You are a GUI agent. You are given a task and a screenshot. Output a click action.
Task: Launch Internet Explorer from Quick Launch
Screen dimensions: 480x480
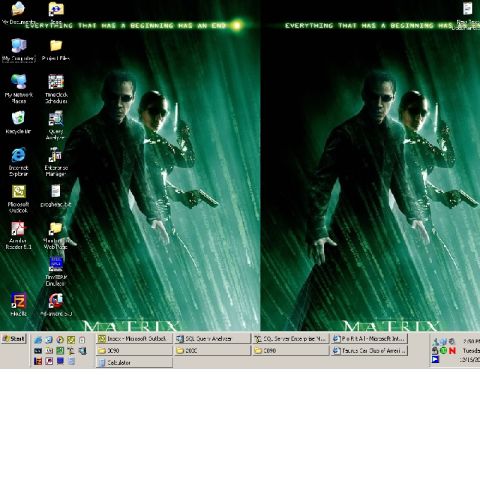(38, 340)
